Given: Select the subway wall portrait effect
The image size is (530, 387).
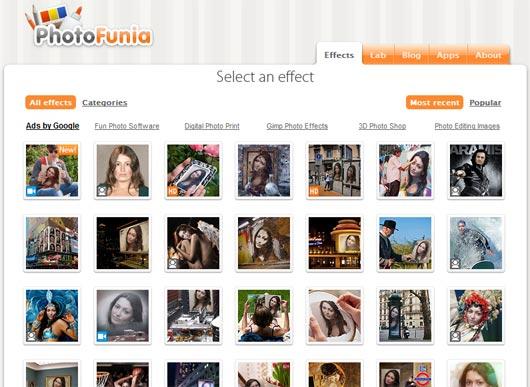Looking at the screenshot, I should [264, 243].
